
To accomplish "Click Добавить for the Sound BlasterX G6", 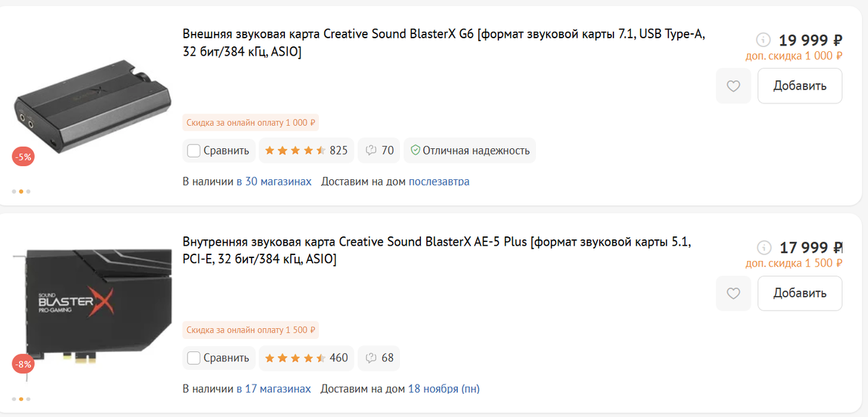I will pos(799,85).
